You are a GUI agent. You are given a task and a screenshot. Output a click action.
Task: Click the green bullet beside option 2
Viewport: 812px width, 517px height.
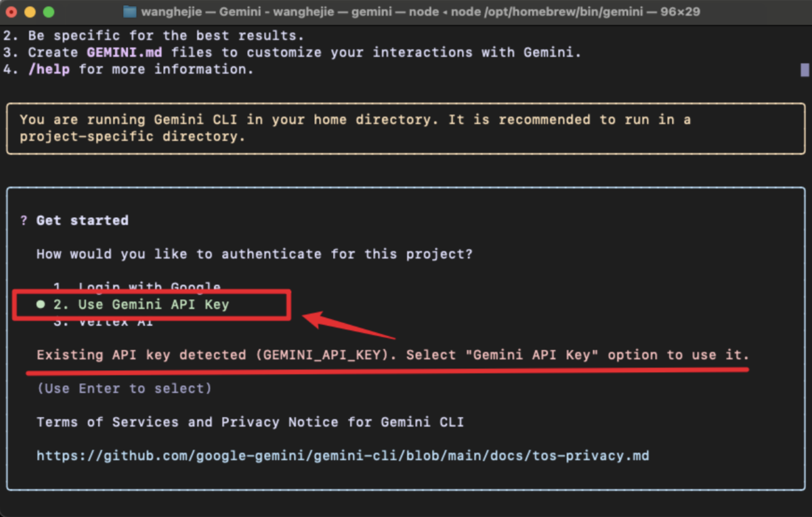[x=40, y=304]
